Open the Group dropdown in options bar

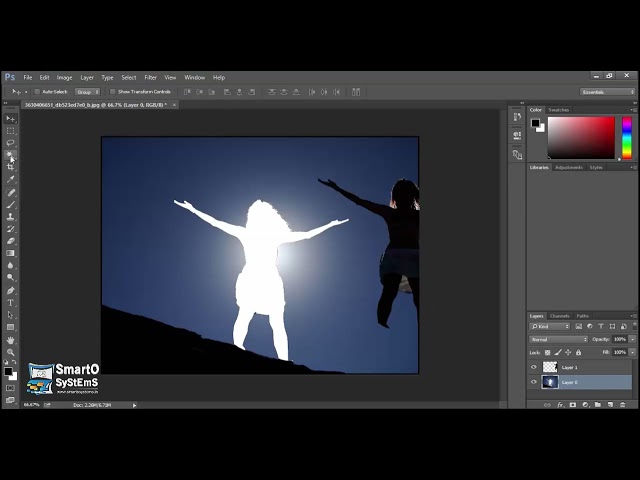point(87,92)
